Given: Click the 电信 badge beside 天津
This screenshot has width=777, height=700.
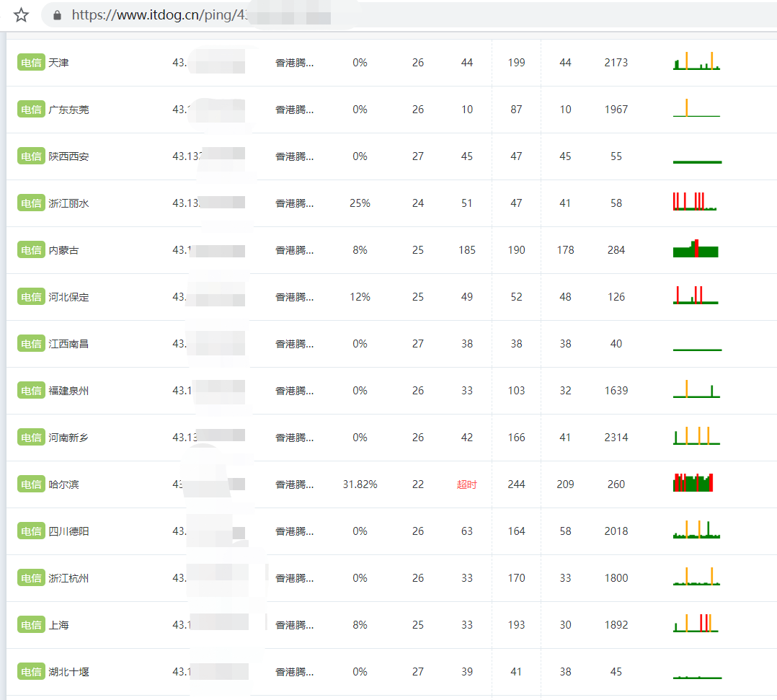Looking at the screenshot, I should click(x=31, y=63).
